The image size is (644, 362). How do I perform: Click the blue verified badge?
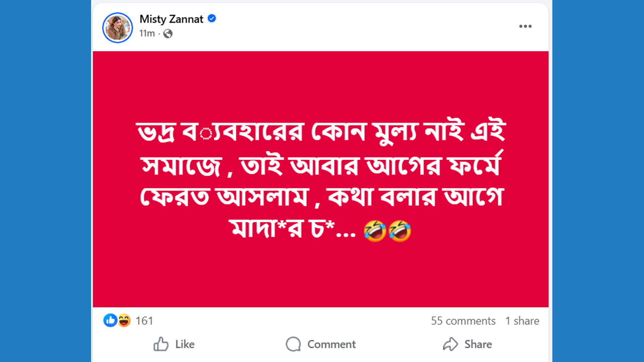pos(212,19)
